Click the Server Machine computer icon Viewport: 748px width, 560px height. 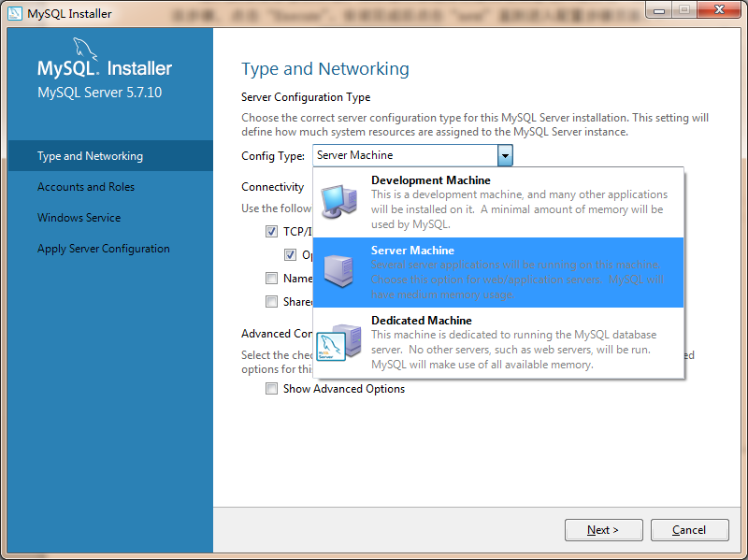tap(338, 270)
